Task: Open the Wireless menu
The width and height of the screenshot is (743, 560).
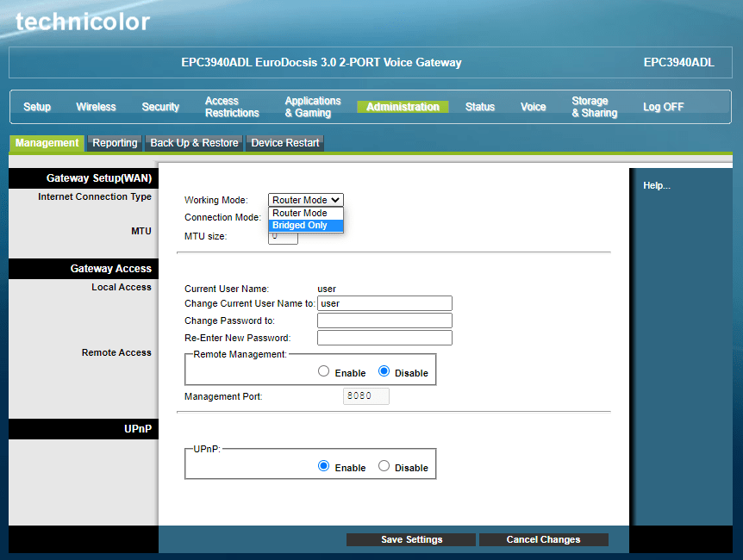Action: click(x=96, y=107)
